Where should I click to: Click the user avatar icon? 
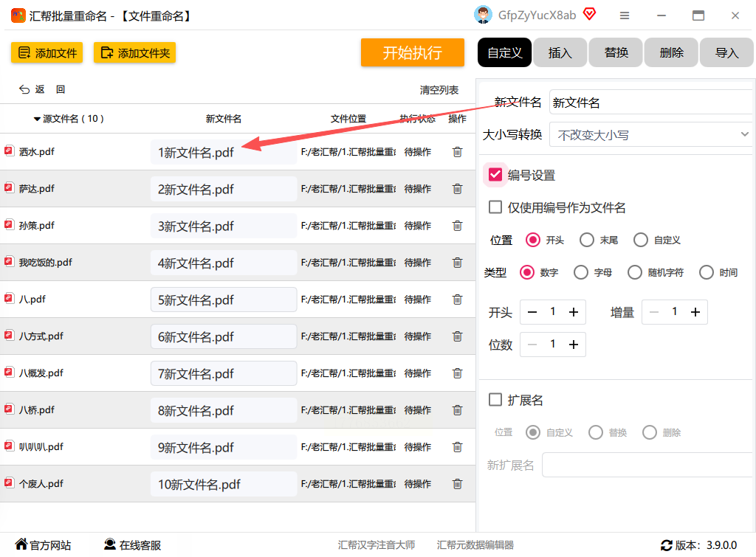[x=483, y=15]
